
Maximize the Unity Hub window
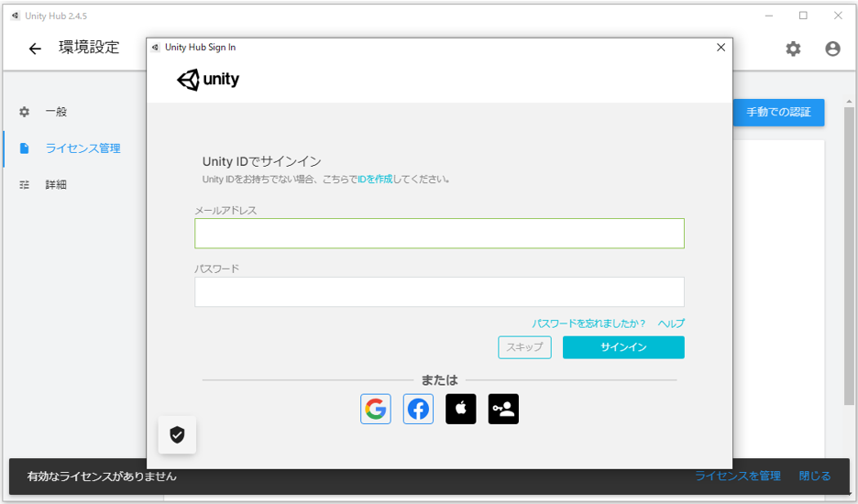(x=803, y=16)
